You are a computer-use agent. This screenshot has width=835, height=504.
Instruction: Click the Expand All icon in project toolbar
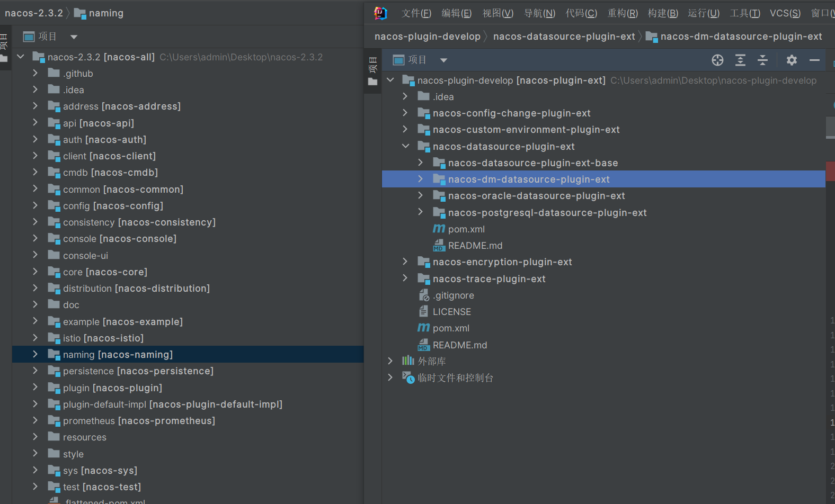point(740,60)
